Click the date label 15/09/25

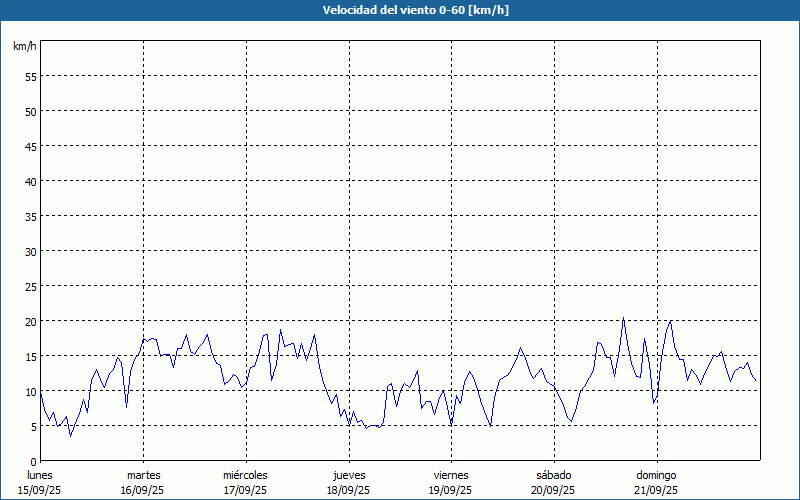tap(40, 490)
